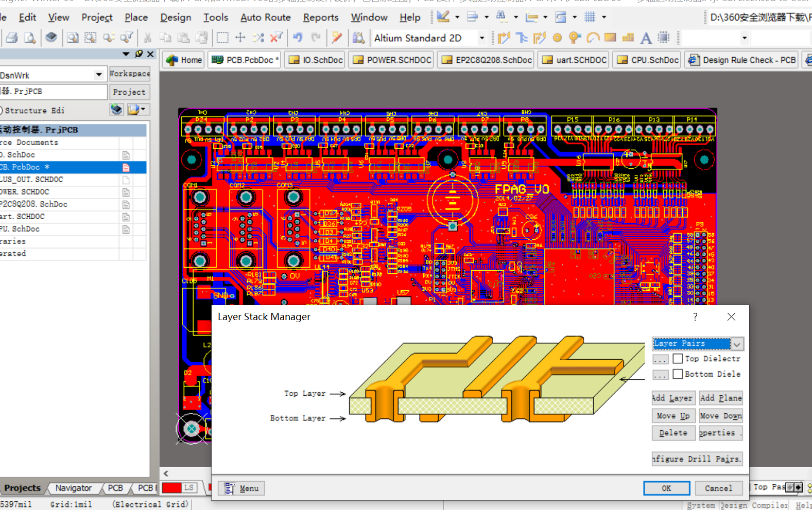Open the Design menu
The width and height of the screenshot is (812, 510).
(176, 17)
